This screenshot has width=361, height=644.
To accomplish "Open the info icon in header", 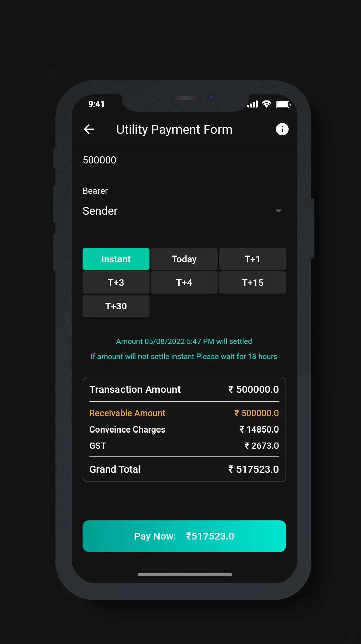I will [x=282, y=129].
